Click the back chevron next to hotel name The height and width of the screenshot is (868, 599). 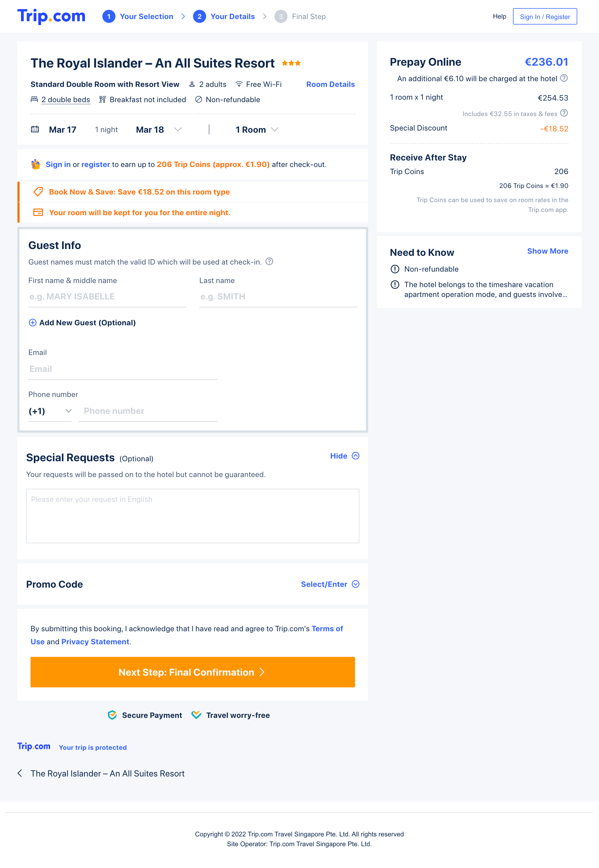[x=21, y=773]
